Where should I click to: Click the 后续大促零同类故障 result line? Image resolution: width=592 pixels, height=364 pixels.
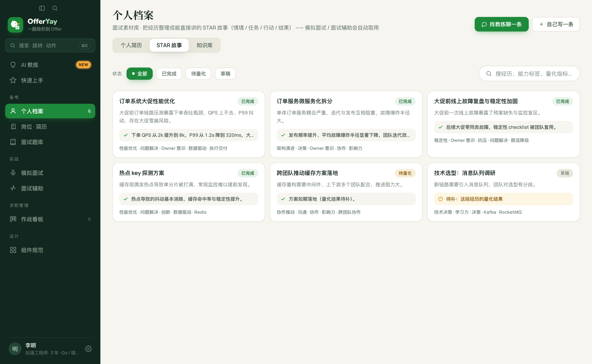(503, 127)
